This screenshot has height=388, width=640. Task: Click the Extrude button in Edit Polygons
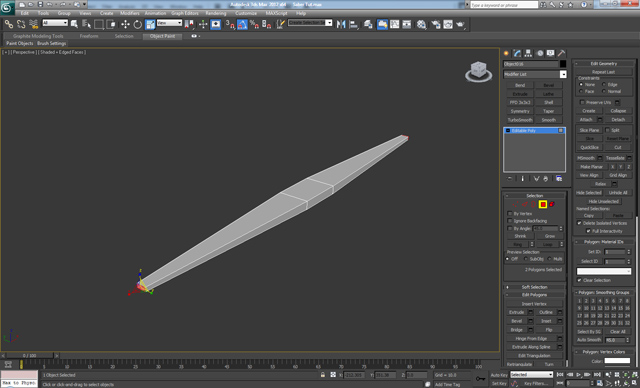tap(517, 313)
